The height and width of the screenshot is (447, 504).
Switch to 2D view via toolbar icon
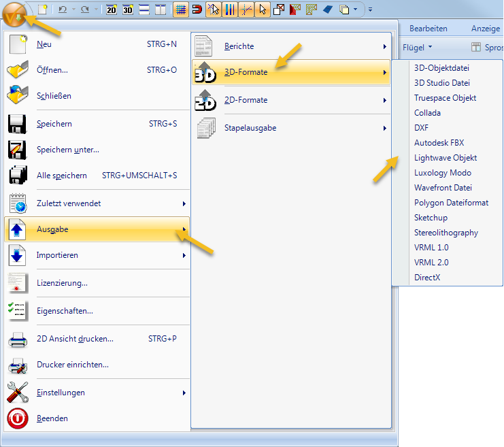pyautogui.click(x=112, y=10)
